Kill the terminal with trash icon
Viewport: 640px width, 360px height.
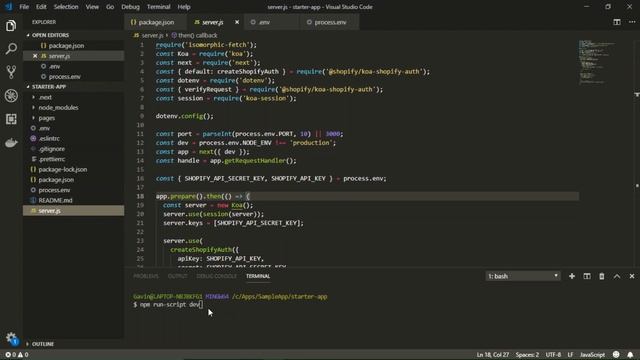[602, 276]
